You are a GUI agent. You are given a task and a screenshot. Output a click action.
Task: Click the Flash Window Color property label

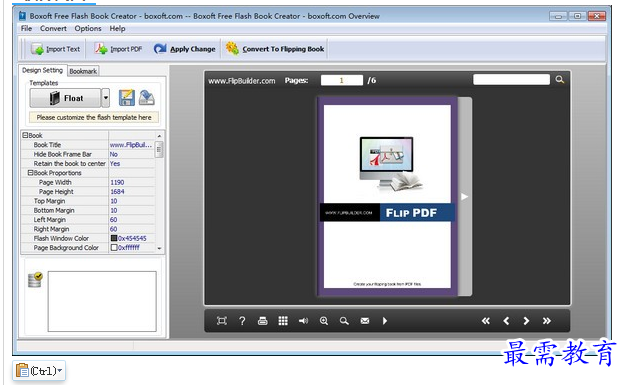point(61,238)
